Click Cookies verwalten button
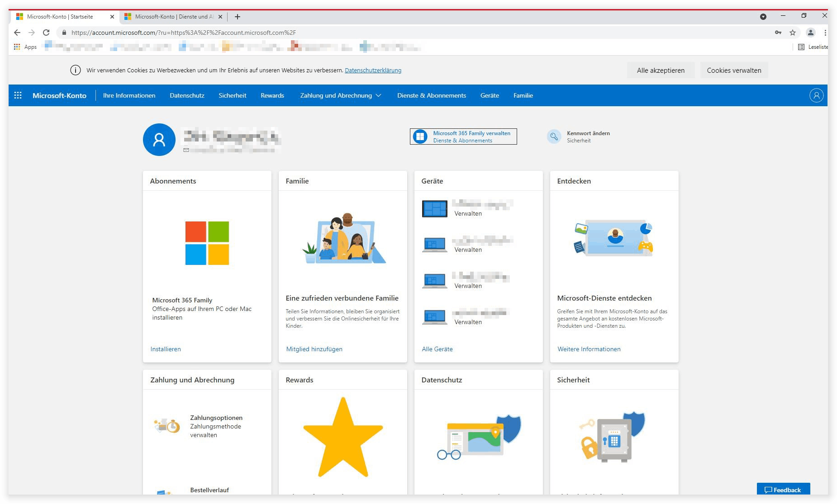The height and width of the screenshot is (504, 837). (x=734, y=70)
